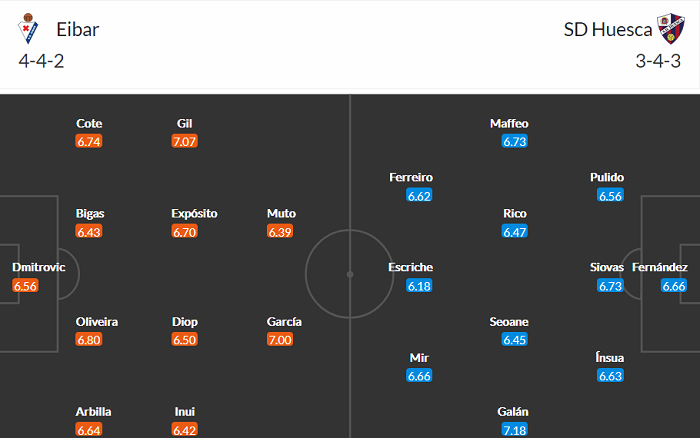Click Gil's 7.07 rating badge
Screen dimensions: 700x438
pyautogui.click(x=184, y=141)
